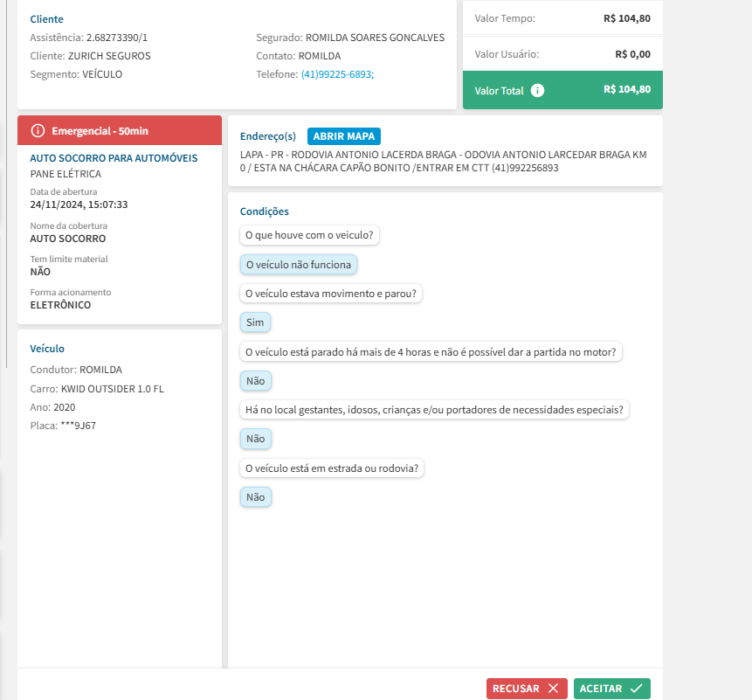Select 'Não' under the 4 horas question
The height and width of the screenshot is (700, 752).
(x=255, y=381)
